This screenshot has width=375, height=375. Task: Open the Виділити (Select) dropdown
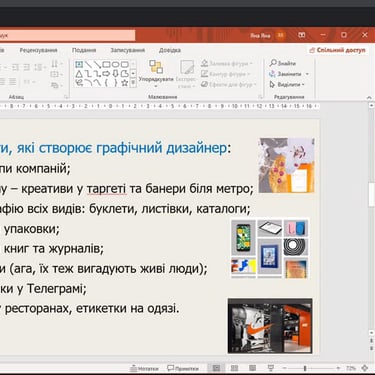coord(287,85)
